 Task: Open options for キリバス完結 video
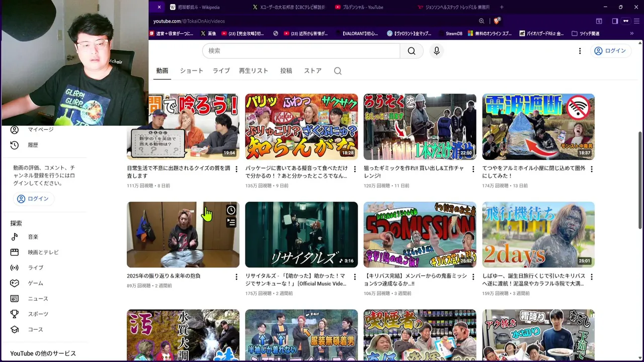click(x=473, y=277)
